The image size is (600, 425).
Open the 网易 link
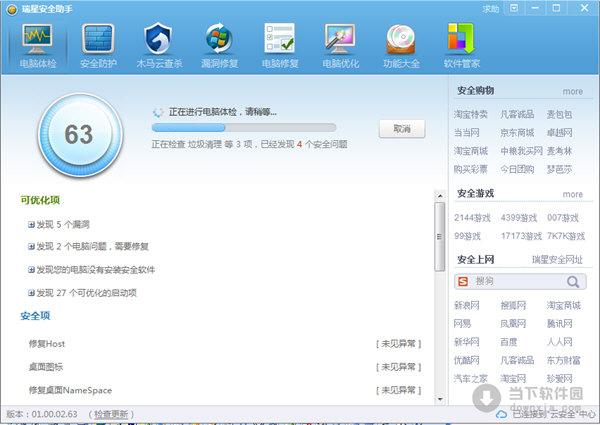click(462, 324)
